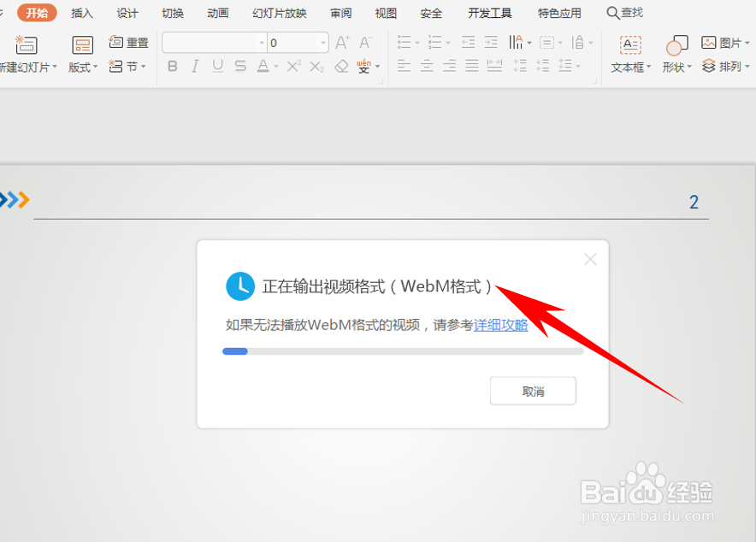Click the line spacing icon
The width and height of the screenshot is (756, 542).
(520, 66)
